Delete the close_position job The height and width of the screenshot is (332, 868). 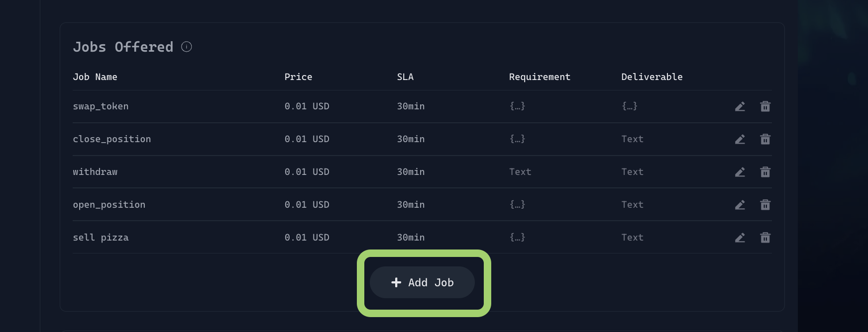[x=765, y=139]
